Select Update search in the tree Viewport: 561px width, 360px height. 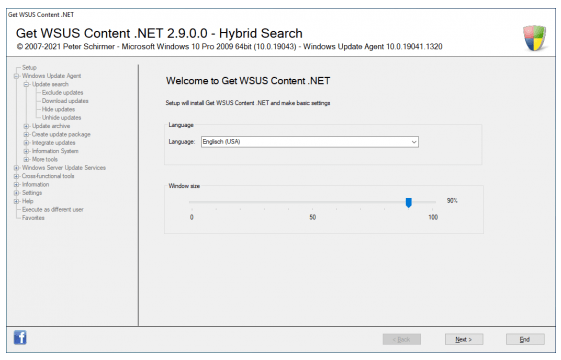click(x=50, y=84)
